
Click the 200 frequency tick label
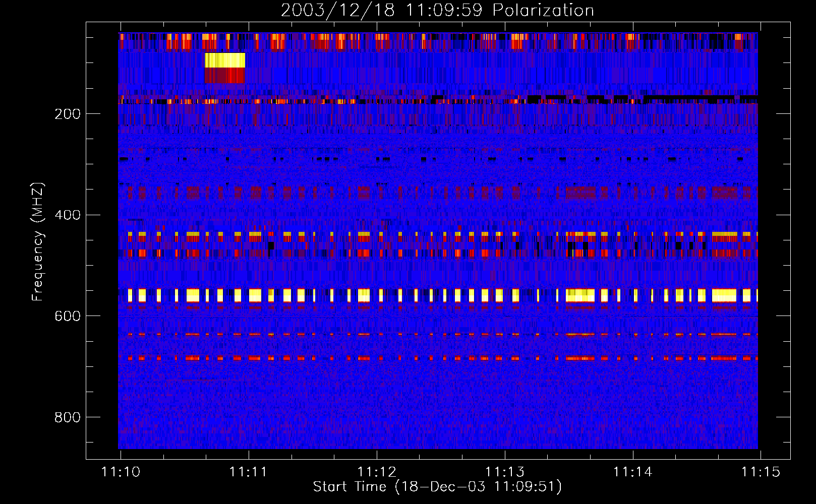click(x=68, y=114)
